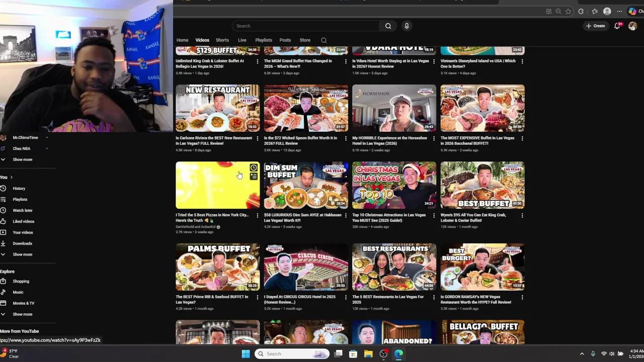This screenshot has width=644, height=362.
Task: Open the browser three-dot settings menu
Action: [620, 12]
